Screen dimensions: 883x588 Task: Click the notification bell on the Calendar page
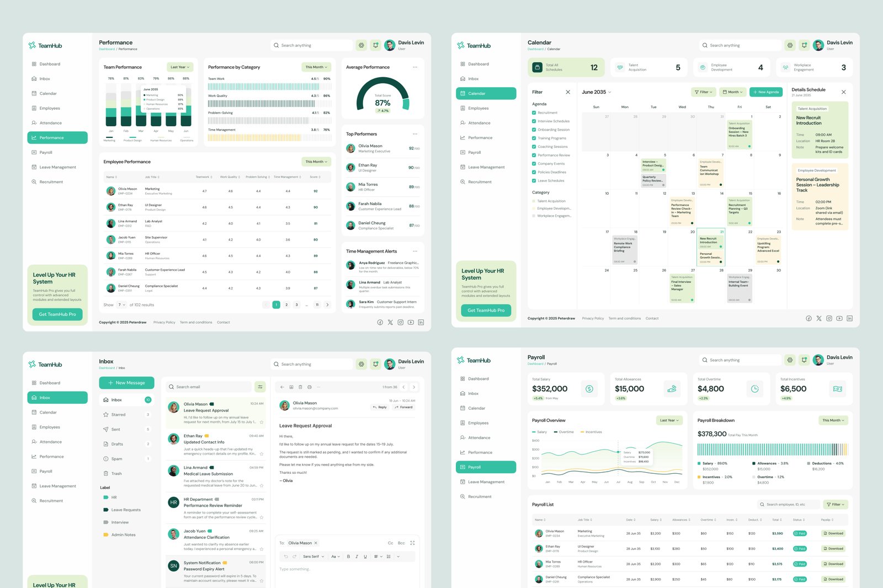pyautogui.click(x=804, y=45)
